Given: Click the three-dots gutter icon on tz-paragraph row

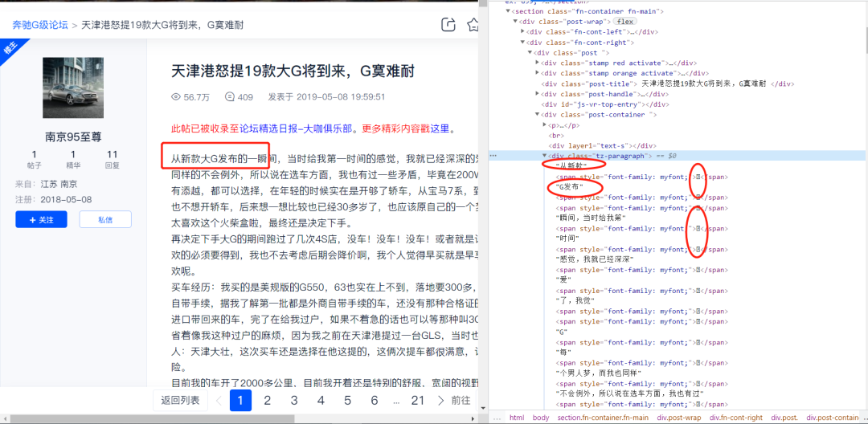Looking at the screenshot, I should [x=493, y=156].
